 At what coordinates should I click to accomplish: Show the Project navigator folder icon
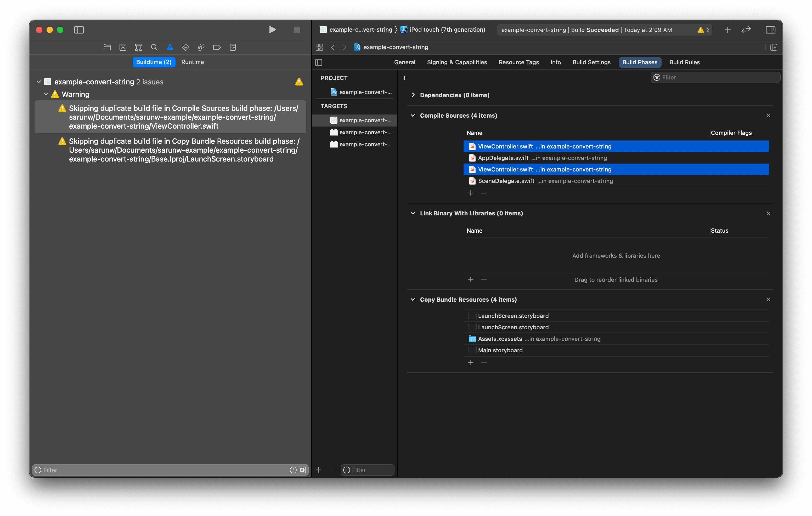107,47
